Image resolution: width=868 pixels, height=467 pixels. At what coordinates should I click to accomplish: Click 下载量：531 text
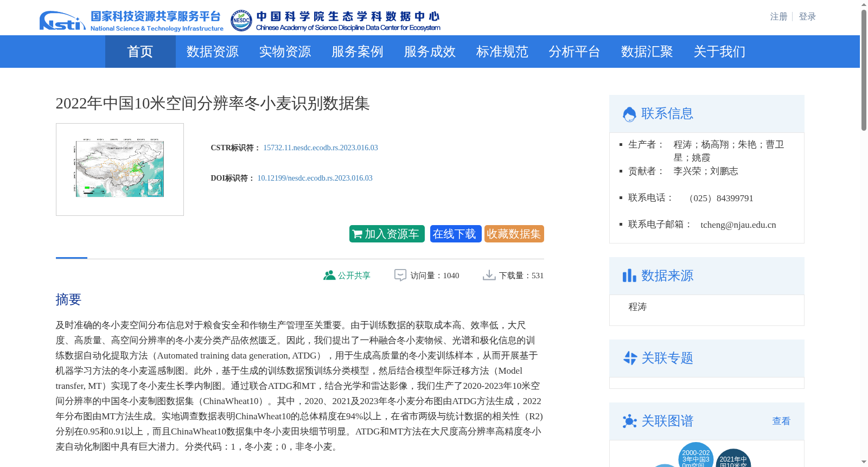[521, 276]
